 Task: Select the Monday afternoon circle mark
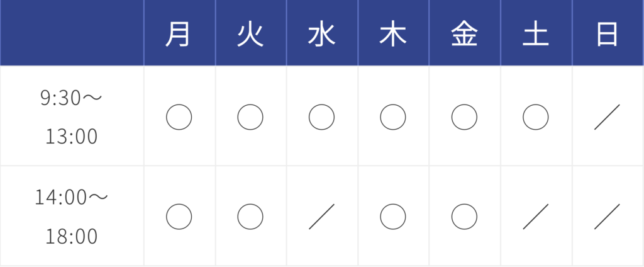[x=179, y=216]
